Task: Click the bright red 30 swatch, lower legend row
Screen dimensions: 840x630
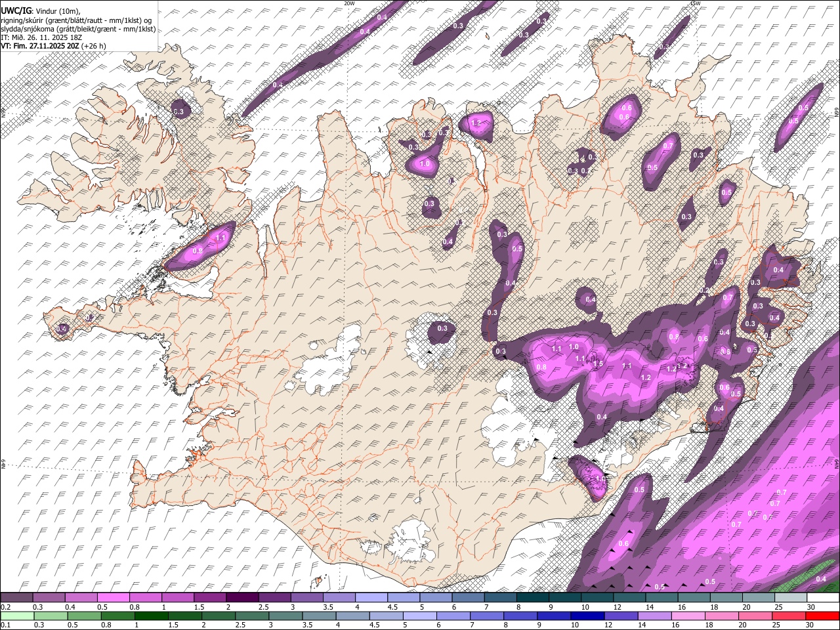Action: click(x=822, y=616)
